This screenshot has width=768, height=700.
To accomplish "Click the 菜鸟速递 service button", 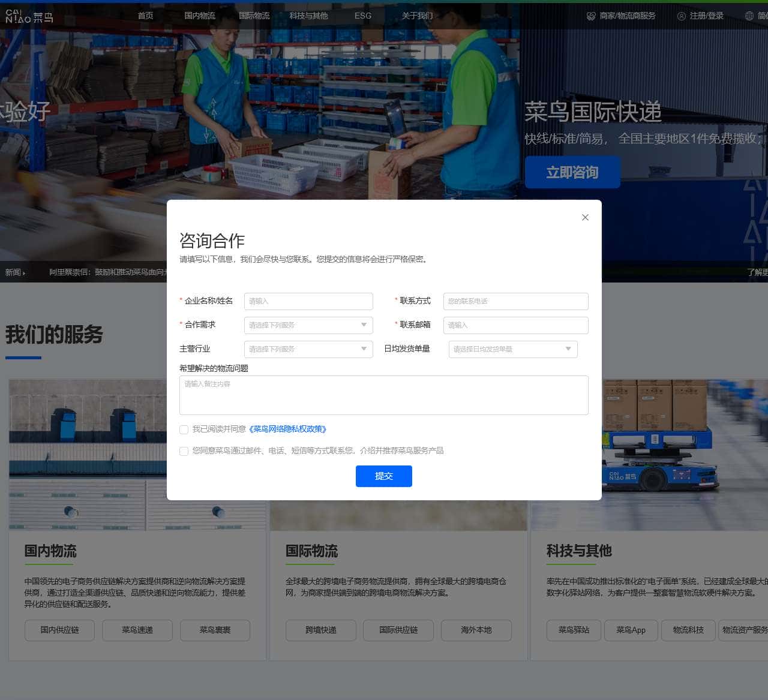I will tap(137, 630).
